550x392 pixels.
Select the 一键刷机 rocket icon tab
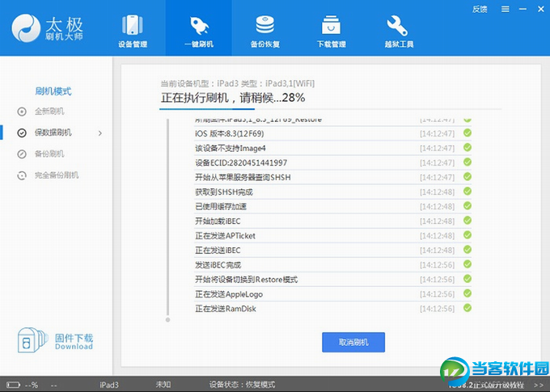point(199,29)
